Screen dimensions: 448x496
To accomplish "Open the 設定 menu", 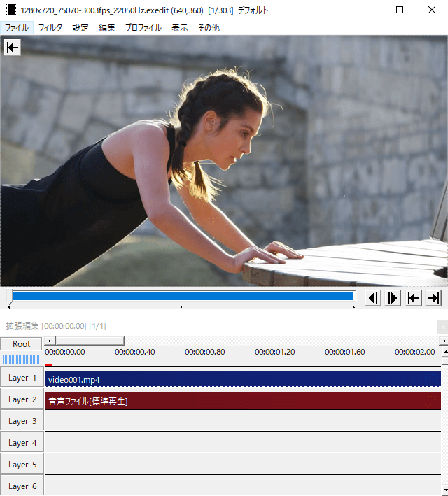I will 80,28.
